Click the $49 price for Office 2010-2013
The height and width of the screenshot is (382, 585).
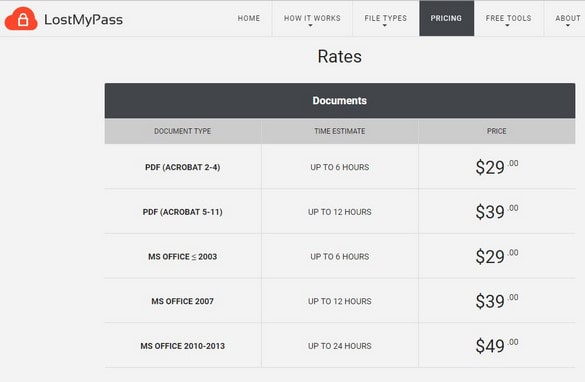[497, 345]
